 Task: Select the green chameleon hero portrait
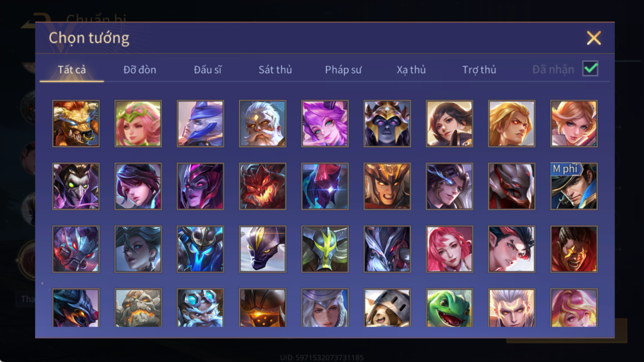coord(450,307)
